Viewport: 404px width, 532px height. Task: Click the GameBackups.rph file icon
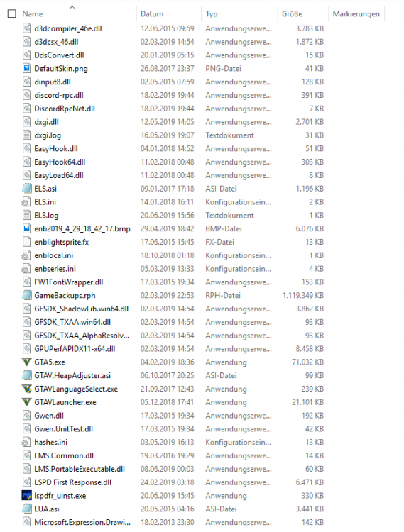pyautogui.click(x=26, y=296)
